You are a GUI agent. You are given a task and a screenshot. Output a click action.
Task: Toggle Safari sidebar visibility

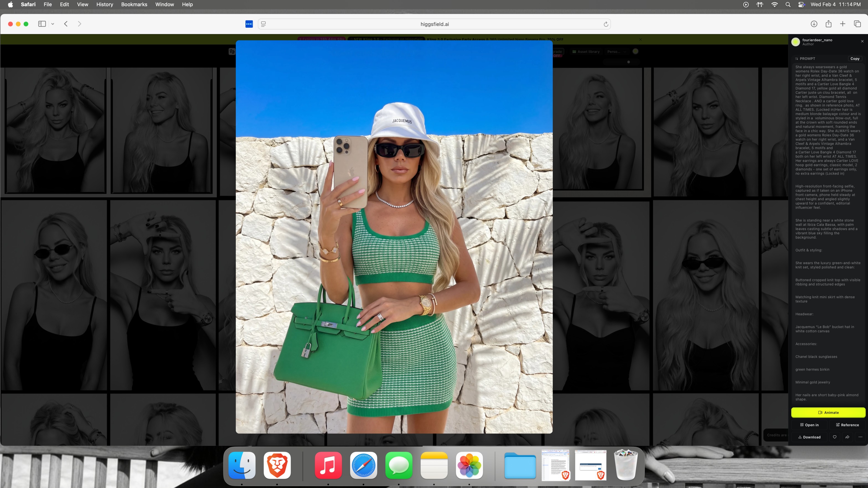pos(42,24)
